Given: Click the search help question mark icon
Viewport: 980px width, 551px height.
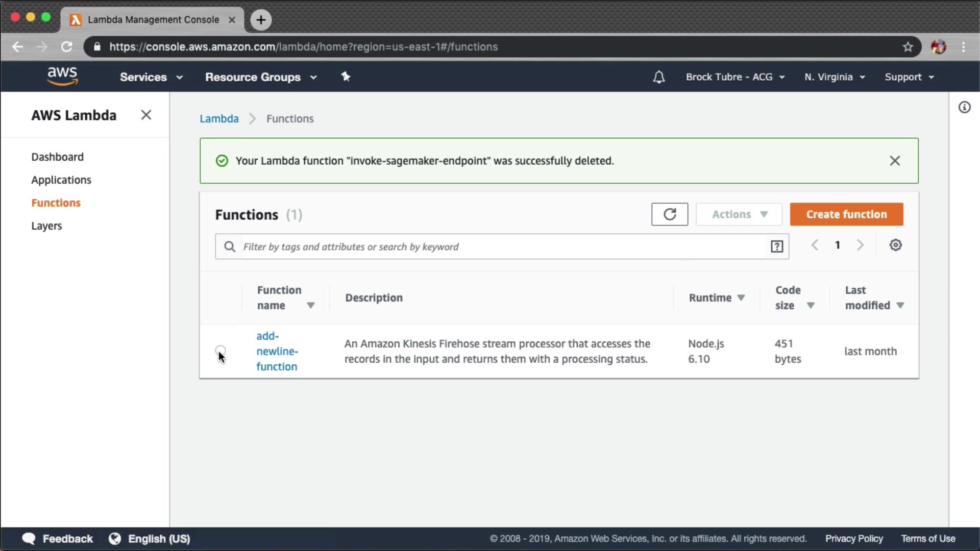Looking at the screenshot, I should point(776,247).
